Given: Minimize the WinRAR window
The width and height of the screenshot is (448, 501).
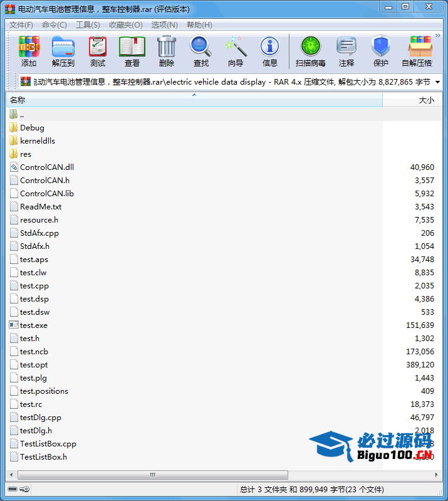Looking at the screenshot, I should click(388, 6).
